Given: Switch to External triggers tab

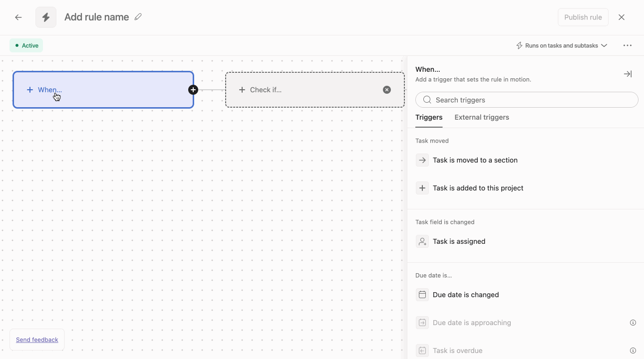Looking at the screenshot, I should pyautogui.click(x=481, y=117).
